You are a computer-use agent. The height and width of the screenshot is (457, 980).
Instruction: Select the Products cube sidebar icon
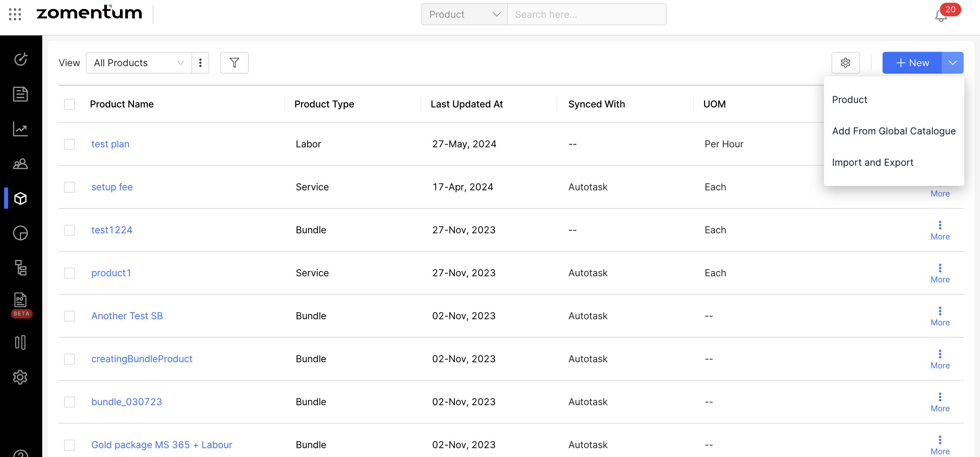20,198
